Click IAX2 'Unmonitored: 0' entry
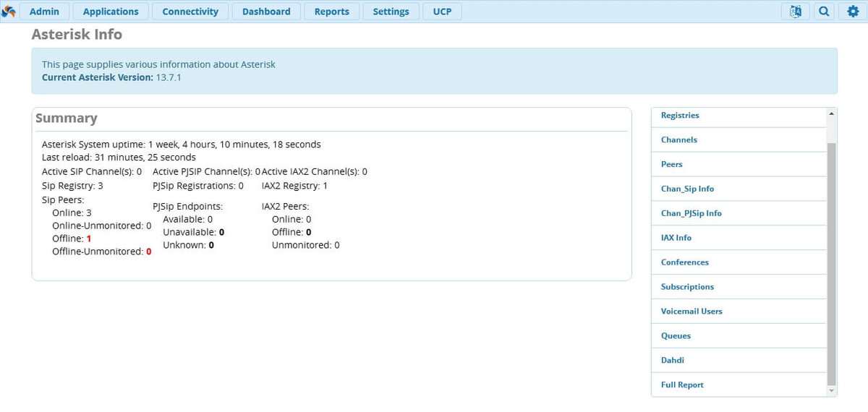The image size is (868, 412). point(306,245)
